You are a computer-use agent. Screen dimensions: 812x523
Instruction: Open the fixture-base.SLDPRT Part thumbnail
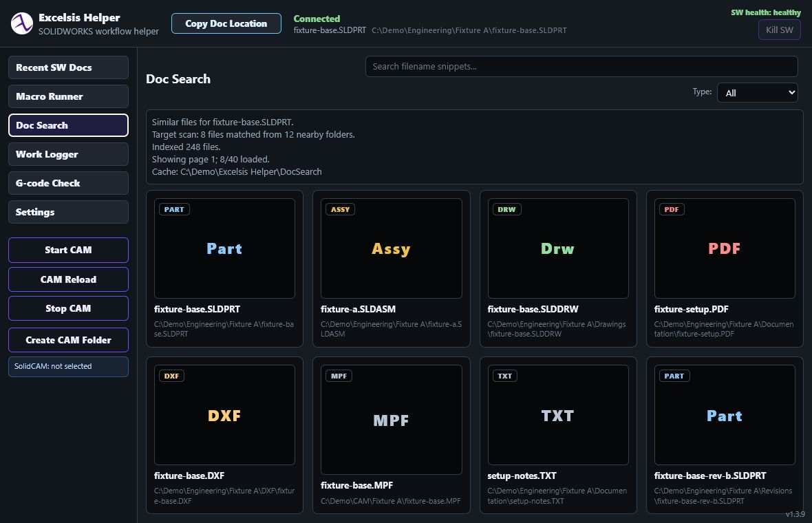(225, 248)
